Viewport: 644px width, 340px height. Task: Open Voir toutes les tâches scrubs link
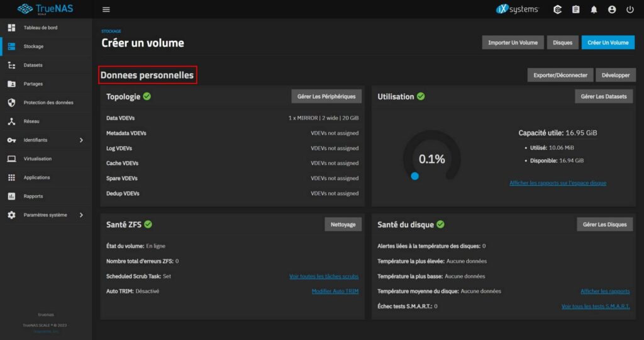pyautogui.click(x=324, y=276)
